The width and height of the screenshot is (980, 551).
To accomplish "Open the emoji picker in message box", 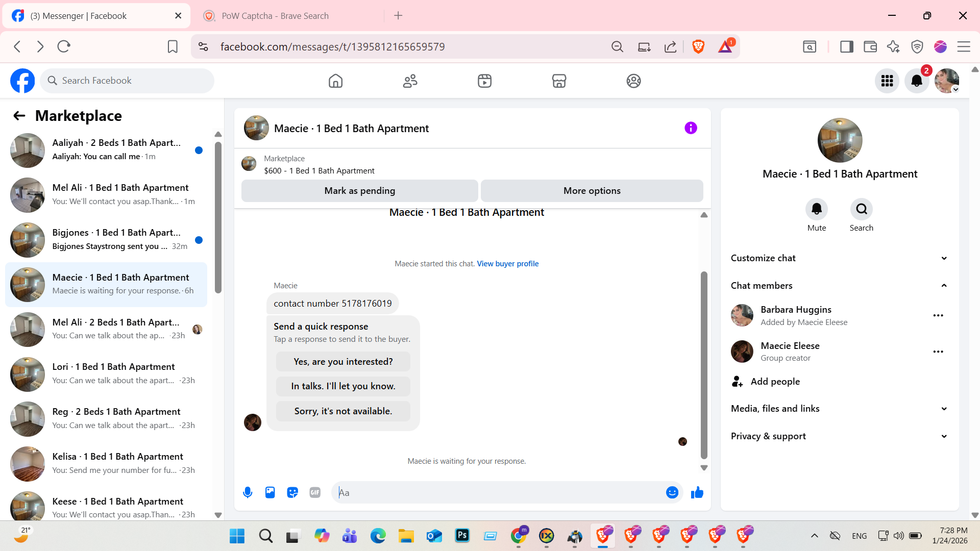I will 672,492.
